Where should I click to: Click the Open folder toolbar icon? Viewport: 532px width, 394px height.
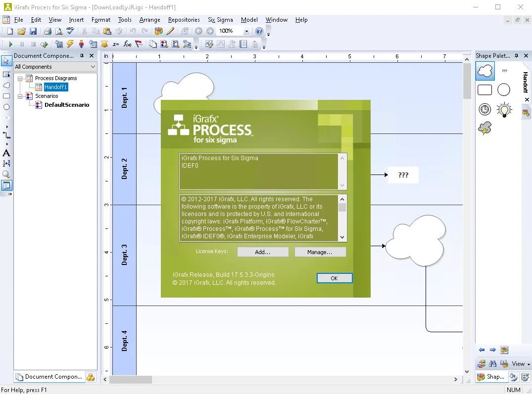tap(21, 31)
